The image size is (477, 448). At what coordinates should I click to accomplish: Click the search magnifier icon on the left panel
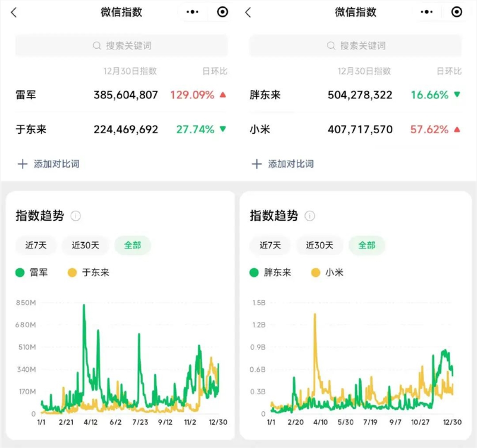click(95, 46)
